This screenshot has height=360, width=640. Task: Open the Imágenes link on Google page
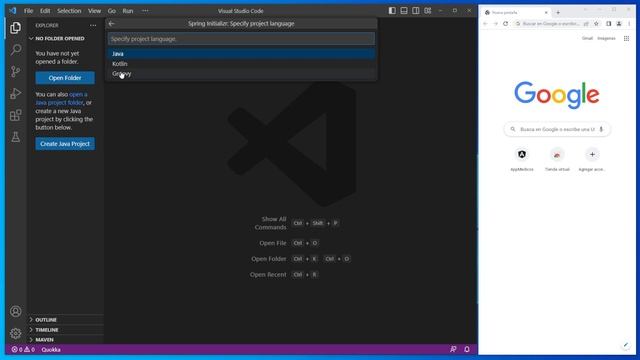(x=606, y=38)
